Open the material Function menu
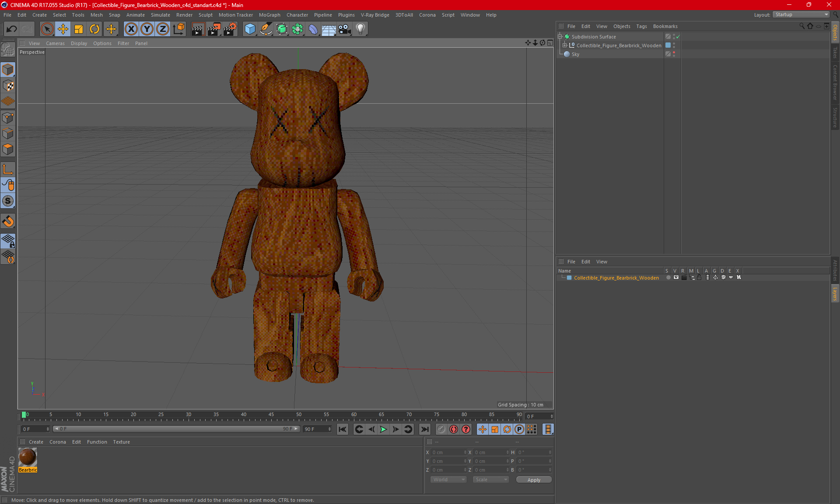The image size is (840, 504). coord(97,442)
